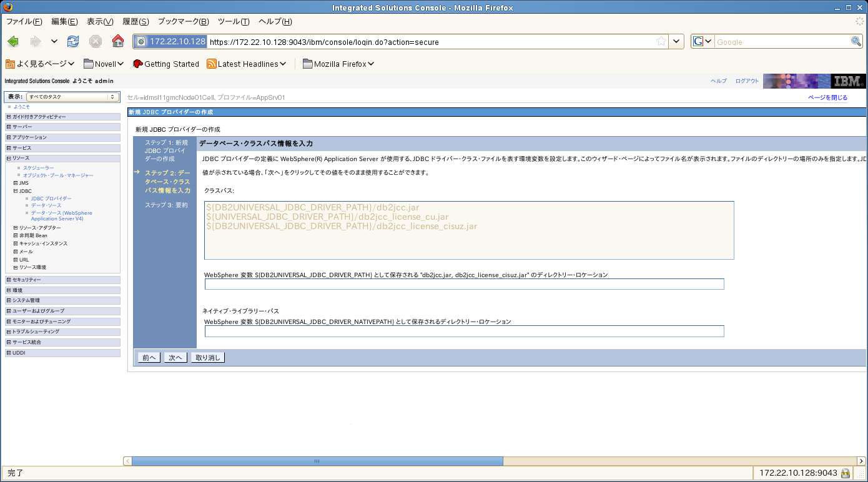Click the forward navigation arrow

click(35, 42)
